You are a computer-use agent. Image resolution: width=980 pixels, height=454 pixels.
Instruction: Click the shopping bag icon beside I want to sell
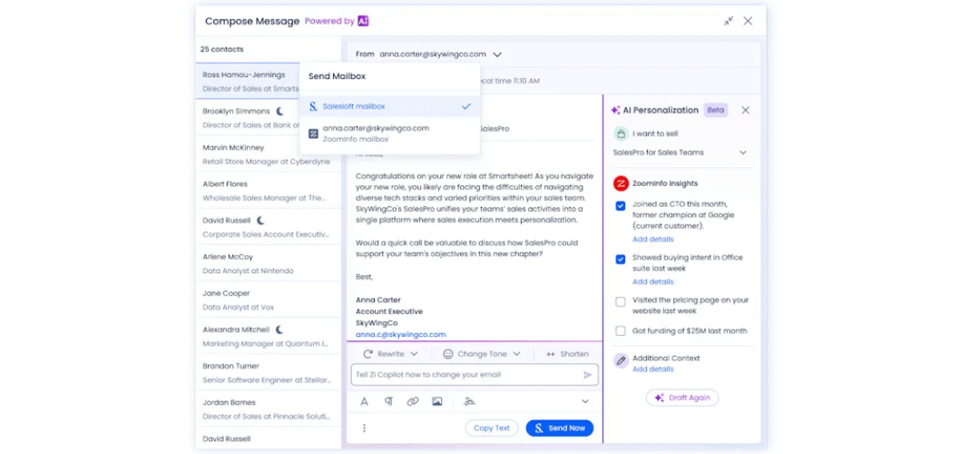tap(621, 133)
